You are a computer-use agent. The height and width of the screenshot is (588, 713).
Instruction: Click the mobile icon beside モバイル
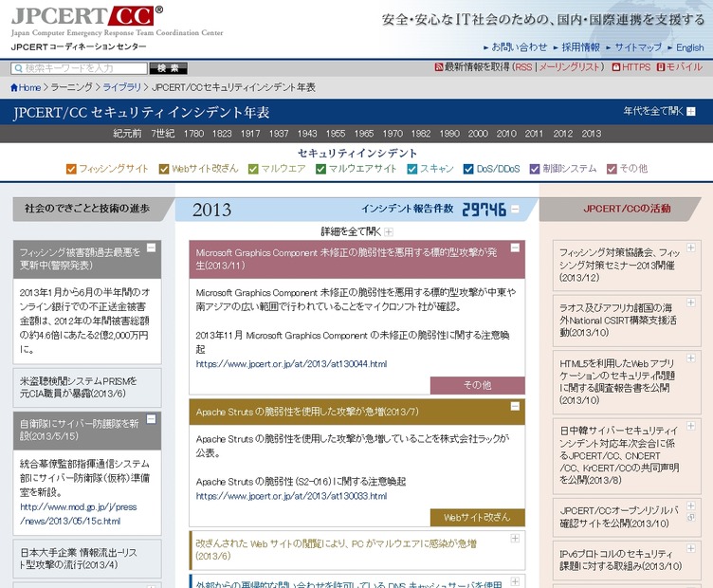(661, 67)
